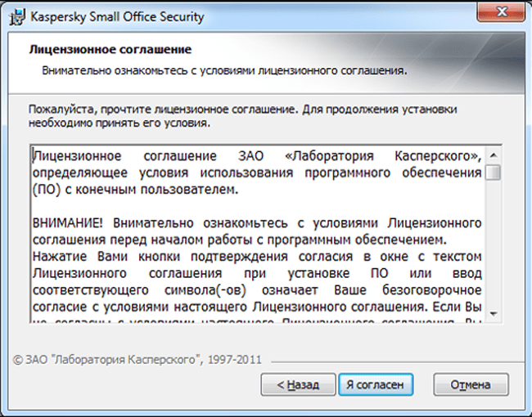Click the license text scrollbar thumb
This screenshot has height=417, width=532.
point(493,173)
